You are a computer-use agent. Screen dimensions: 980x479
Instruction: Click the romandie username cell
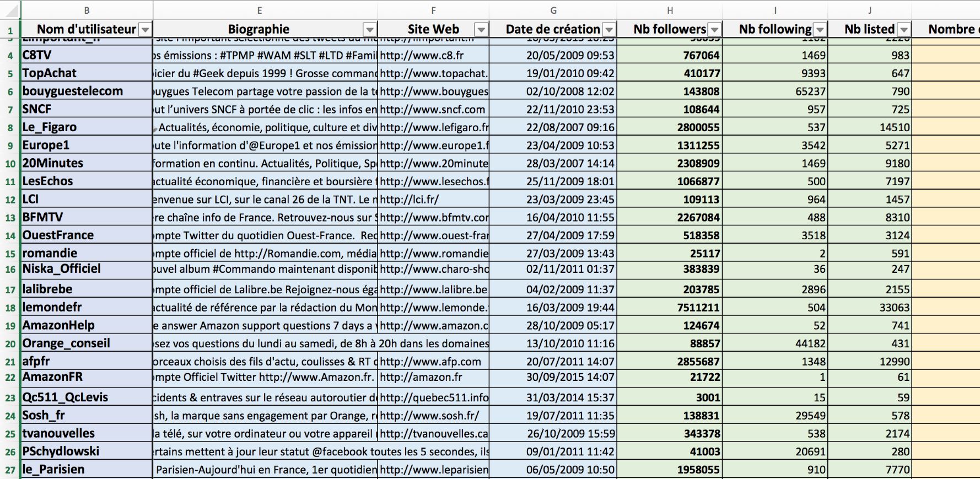[x=87, y=253]
